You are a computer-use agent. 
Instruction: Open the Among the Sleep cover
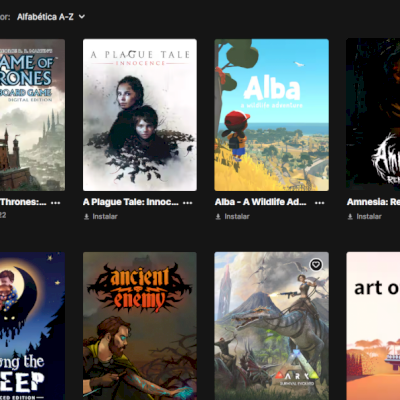(32, 326)
